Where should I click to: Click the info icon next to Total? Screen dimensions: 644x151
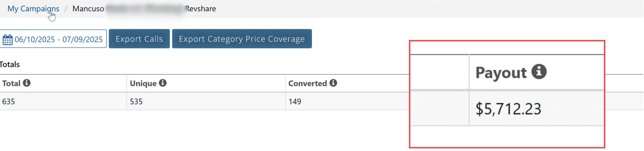tap(27, 83)
